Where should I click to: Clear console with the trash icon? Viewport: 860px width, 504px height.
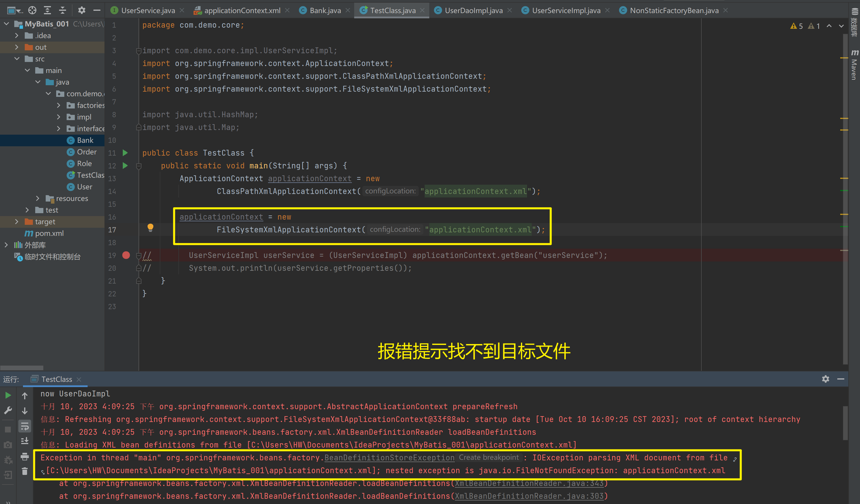click(24, 471)
